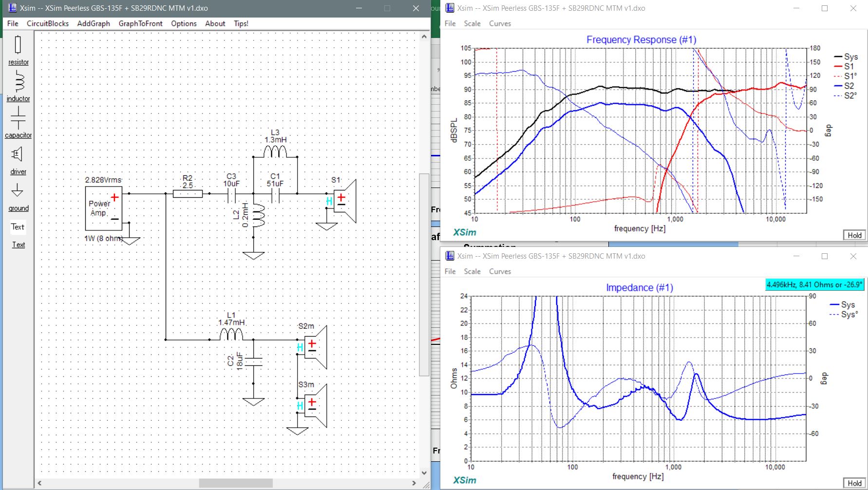This screenshot has height=490, width=868.
Task: Click Frequency Response window title icon
Action: (450, 8)
